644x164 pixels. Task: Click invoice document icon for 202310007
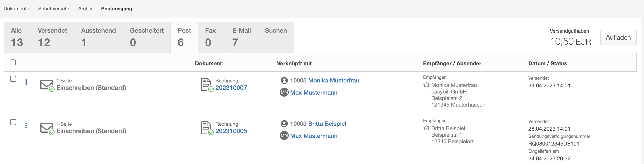206,85
